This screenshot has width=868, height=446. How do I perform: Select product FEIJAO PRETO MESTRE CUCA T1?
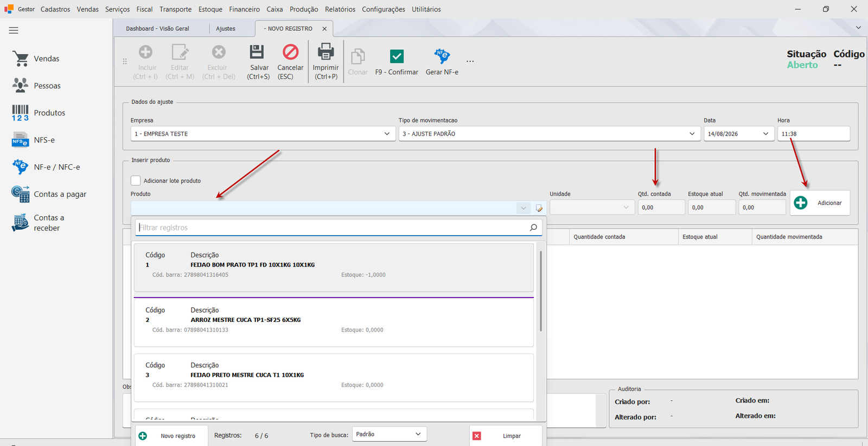334,378
